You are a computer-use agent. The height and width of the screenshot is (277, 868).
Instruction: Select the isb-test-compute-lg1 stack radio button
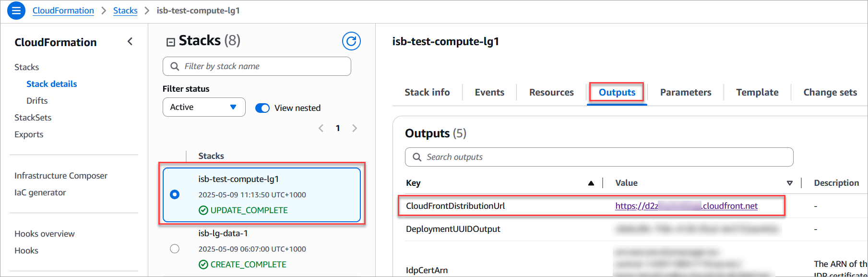(175, 194)
